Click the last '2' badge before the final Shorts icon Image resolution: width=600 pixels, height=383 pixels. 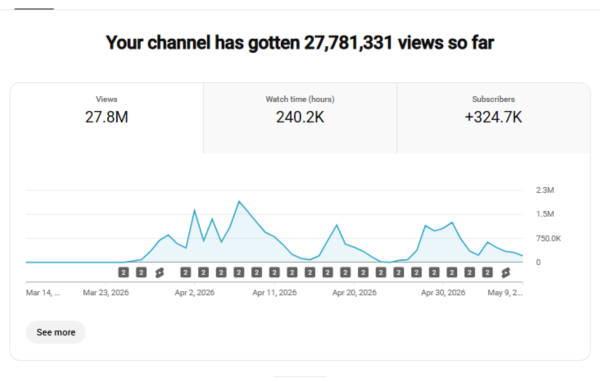tap(487, 272)
